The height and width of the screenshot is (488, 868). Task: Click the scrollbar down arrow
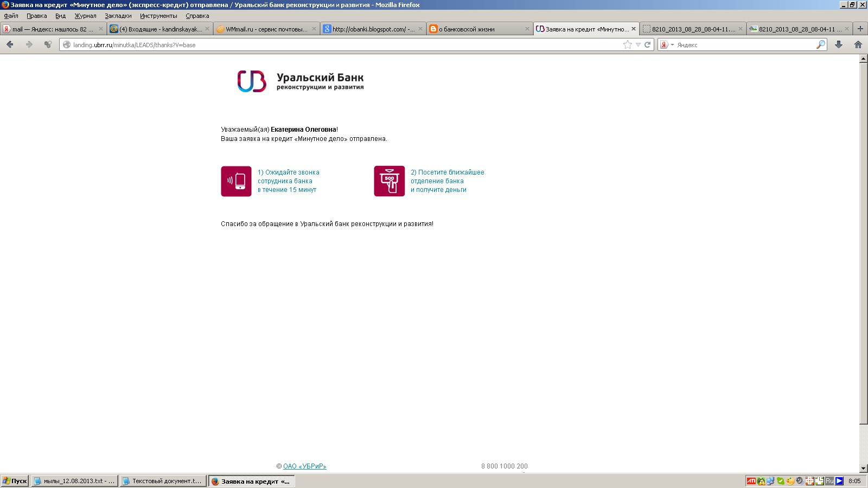(864, 468)
